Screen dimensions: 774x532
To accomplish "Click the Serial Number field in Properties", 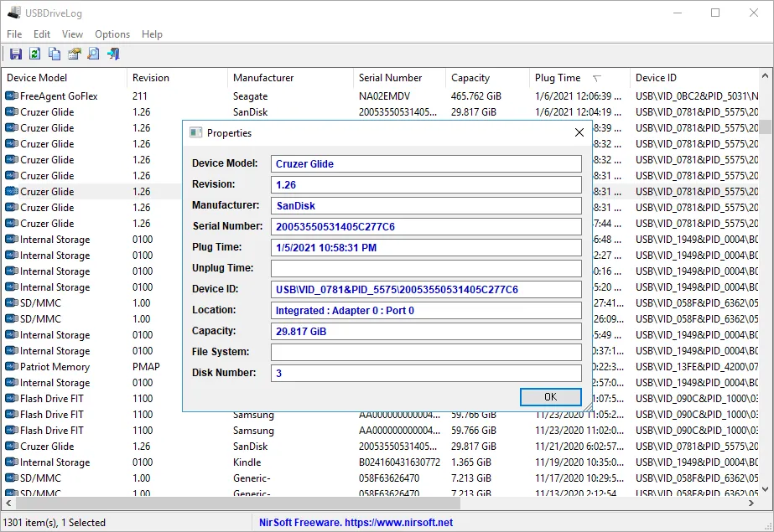I will point(426,227).
